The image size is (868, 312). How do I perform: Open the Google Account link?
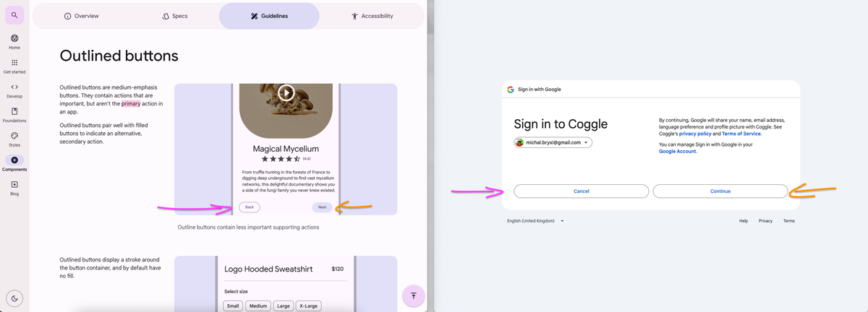[x=678, y=152]
